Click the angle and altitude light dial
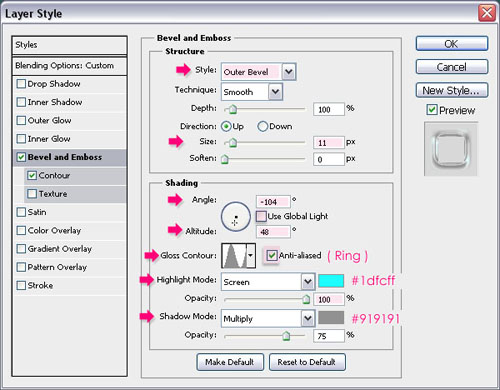 tap(236, 217)
